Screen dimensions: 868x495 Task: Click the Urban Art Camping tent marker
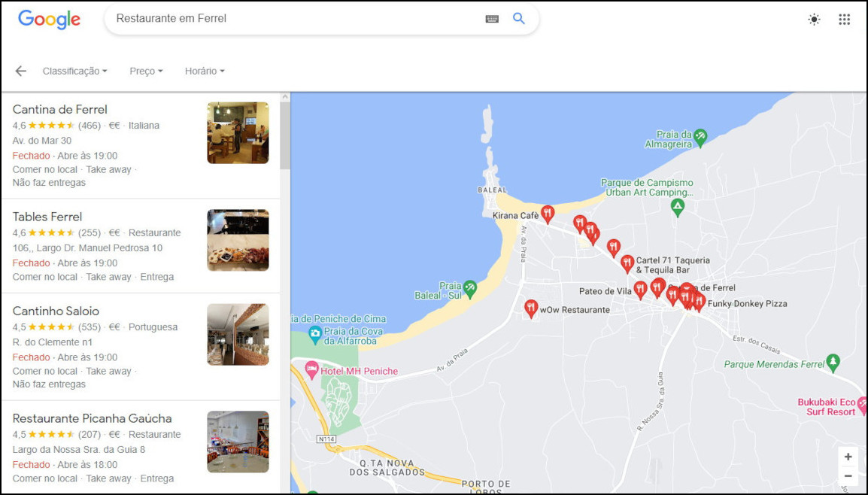click(x=678, y=207)
